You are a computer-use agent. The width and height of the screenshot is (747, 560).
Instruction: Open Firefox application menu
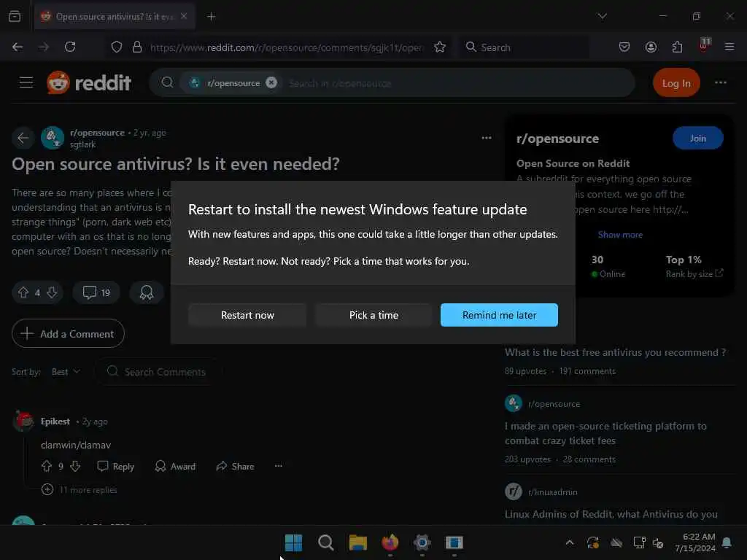pyautogui.click(x=729, y=47)
